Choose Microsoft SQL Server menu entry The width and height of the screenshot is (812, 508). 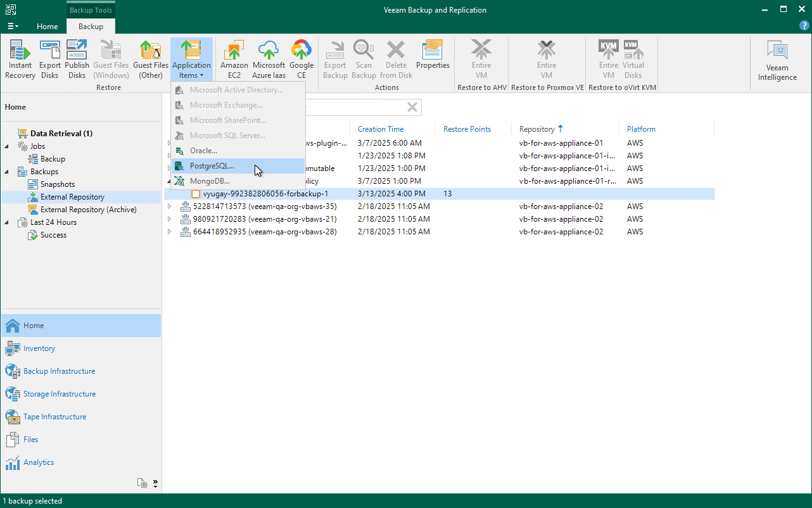[x=238, y=136]
